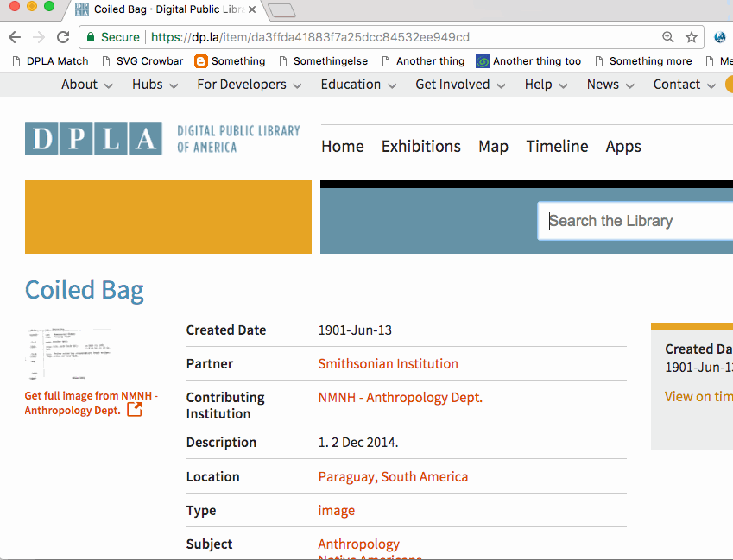Reload the page with refresh icon
Image resolution: width=733 pixels, height=560 pixels.
tap(63, 37)
